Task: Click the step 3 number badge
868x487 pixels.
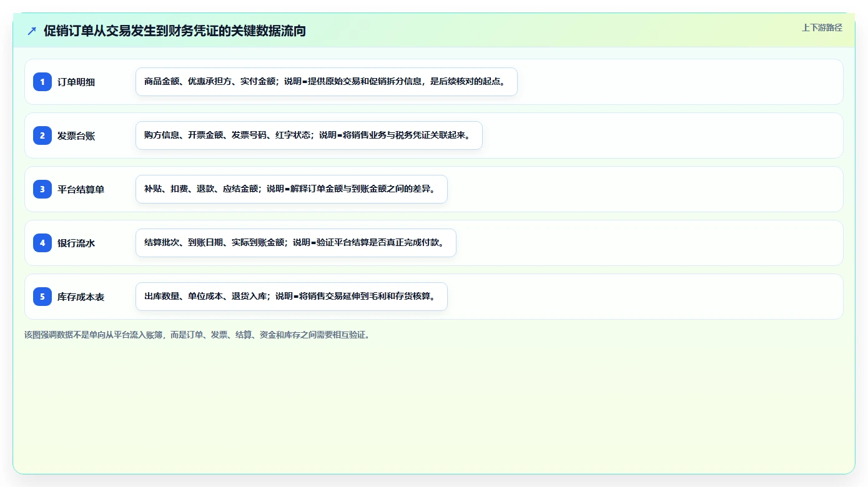Action: (x=42, y=189)
